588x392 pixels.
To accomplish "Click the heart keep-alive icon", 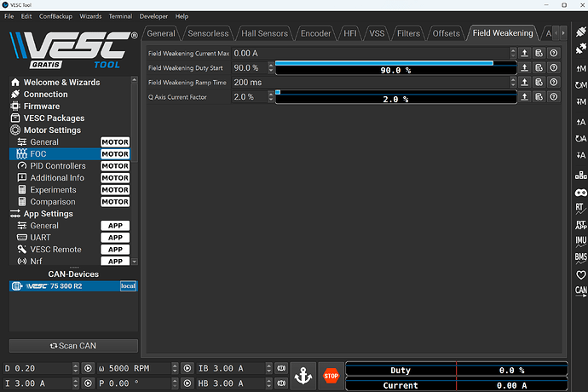I will pyautogui.click(x=580, y=274).
